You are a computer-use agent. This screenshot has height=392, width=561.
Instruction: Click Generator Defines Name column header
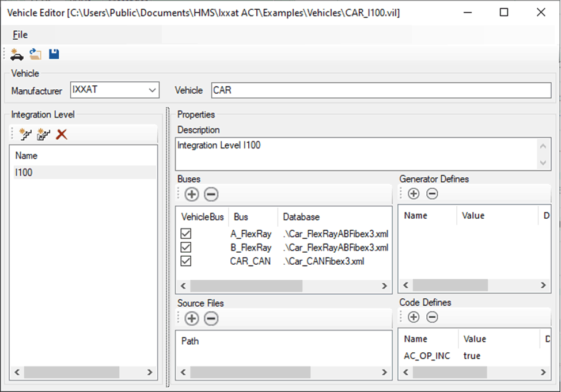pos(416,215)
